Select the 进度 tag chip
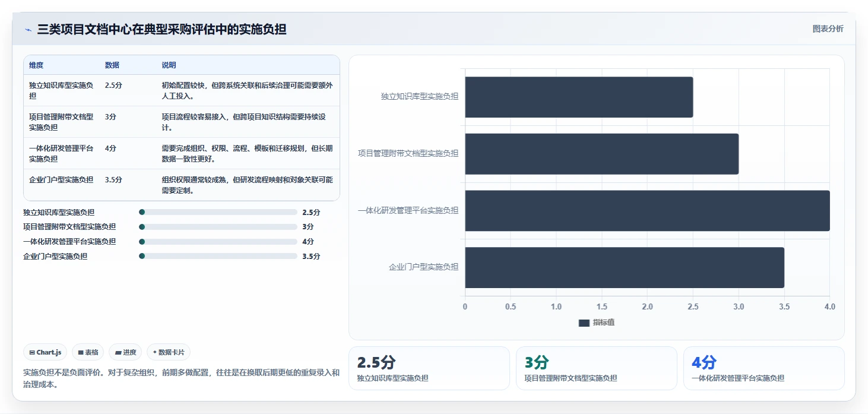This screenshot has height=414, width=868. [x=126, y=352]
